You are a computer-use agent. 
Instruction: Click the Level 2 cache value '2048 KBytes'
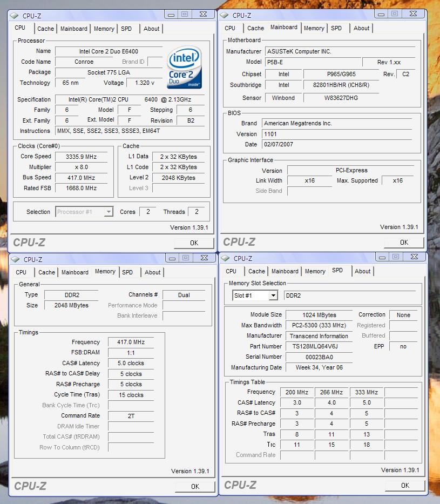[x=179, y=178]
